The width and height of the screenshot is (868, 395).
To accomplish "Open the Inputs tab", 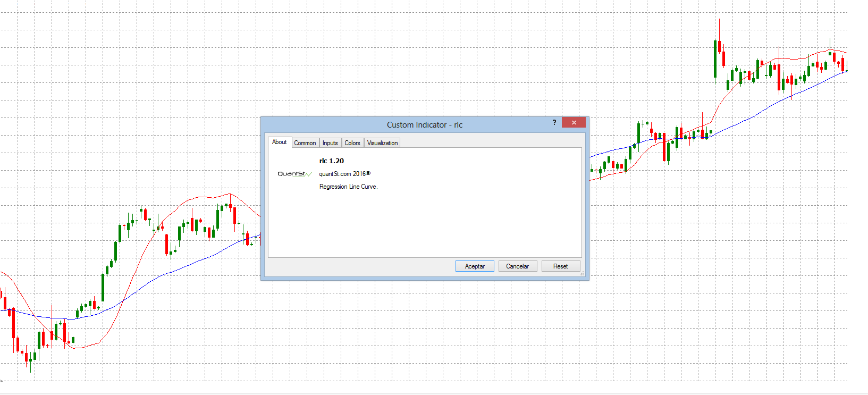I will (x=330, y=143).
